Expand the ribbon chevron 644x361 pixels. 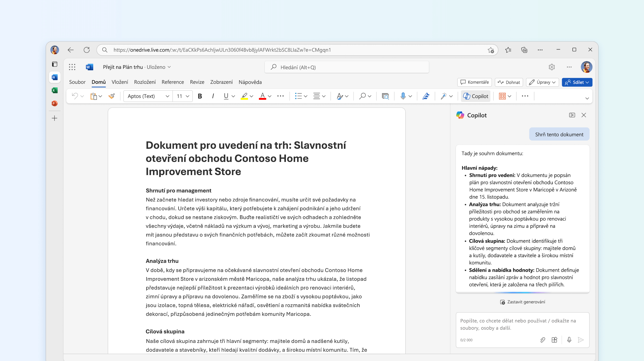[587, 98]
